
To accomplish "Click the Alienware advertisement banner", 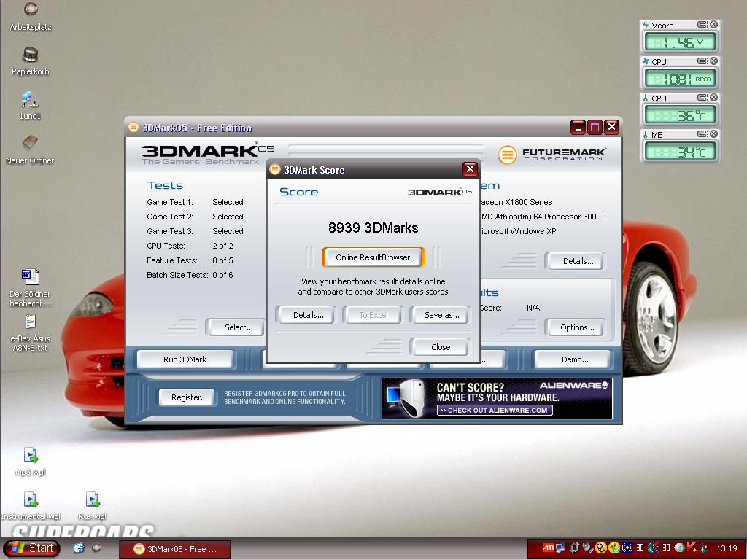I will (x=497, y=398).
